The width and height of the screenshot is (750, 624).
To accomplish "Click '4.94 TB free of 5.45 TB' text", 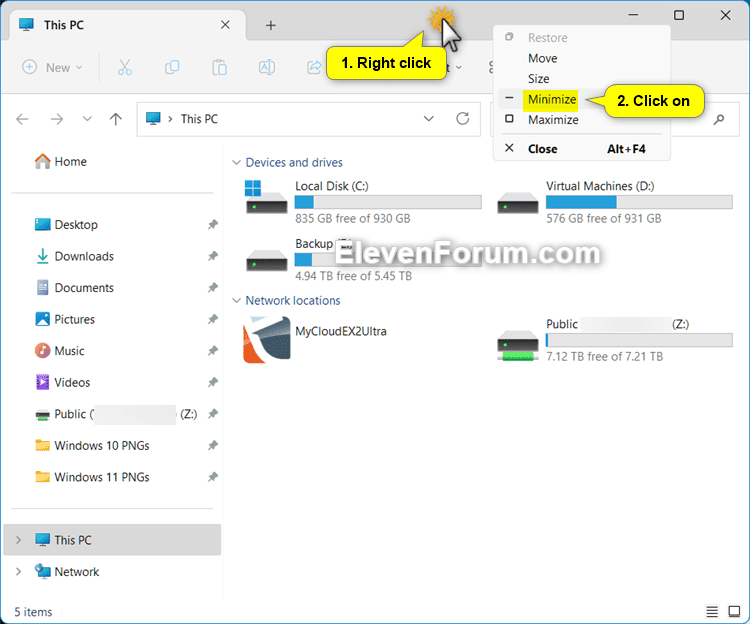I will coord(353,276).
